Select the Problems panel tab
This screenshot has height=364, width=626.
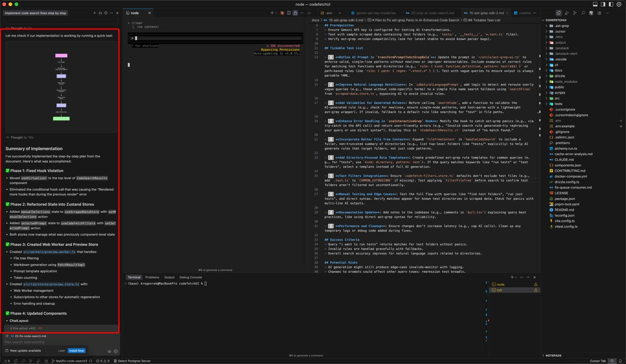152,277
